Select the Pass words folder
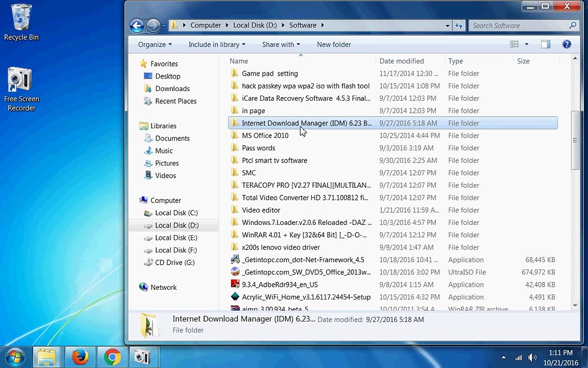This screenshot has width=588, height=368. click(x=258, y=148)
